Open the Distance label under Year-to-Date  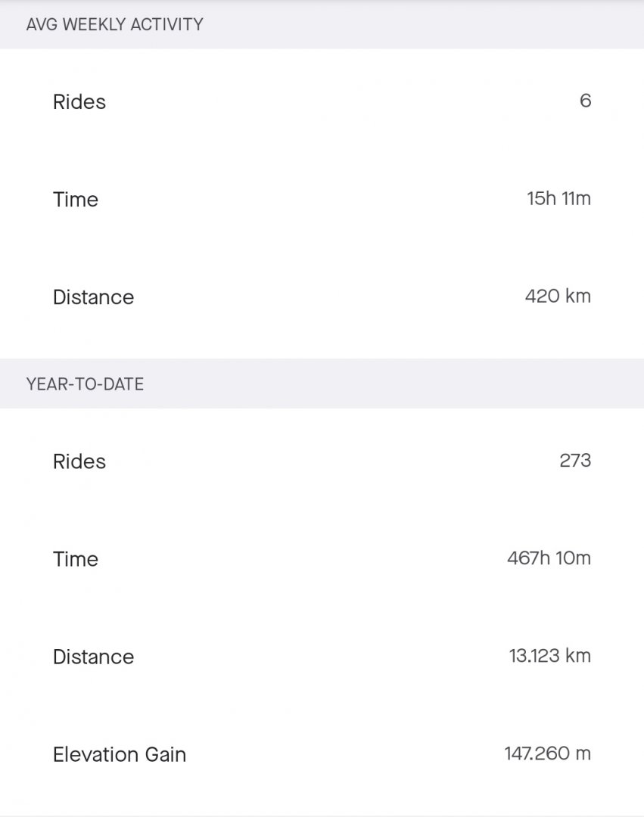pyautogui.click(x=93, y=657)
